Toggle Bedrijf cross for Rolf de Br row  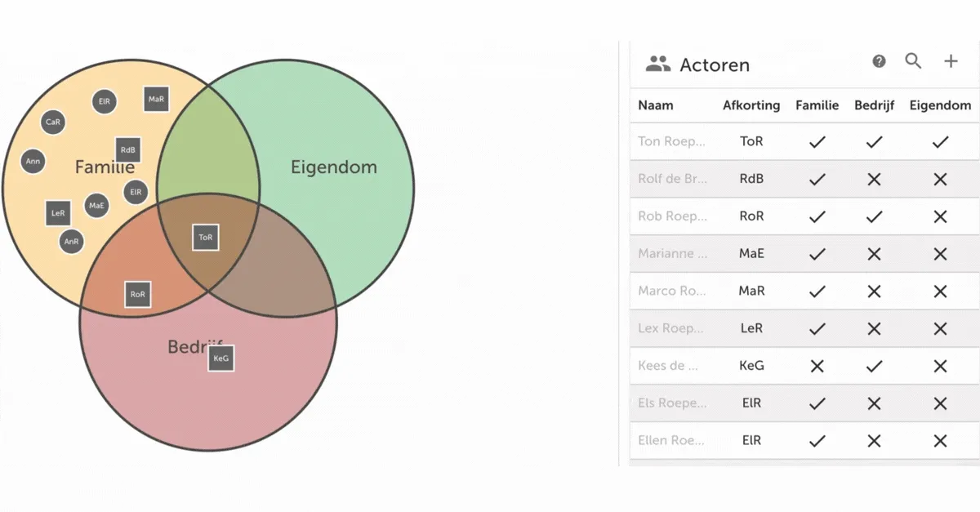874,179
